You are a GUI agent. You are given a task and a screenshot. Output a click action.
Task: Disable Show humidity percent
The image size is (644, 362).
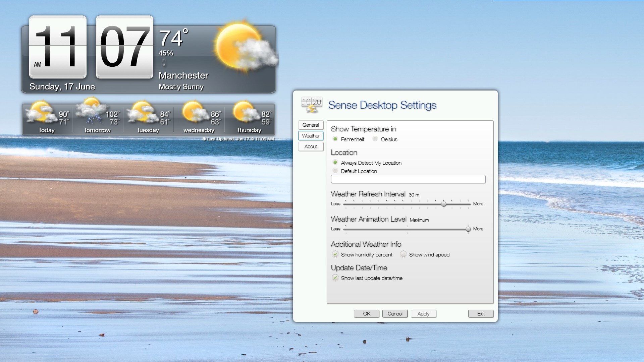click(335, 254)
